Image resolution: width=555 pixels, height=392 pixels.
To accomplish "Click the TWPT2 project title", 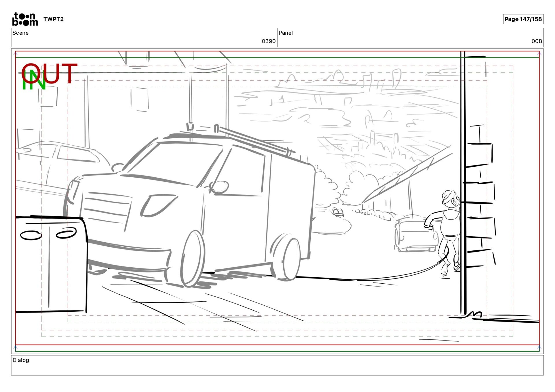I will click(x=53, y=19).
